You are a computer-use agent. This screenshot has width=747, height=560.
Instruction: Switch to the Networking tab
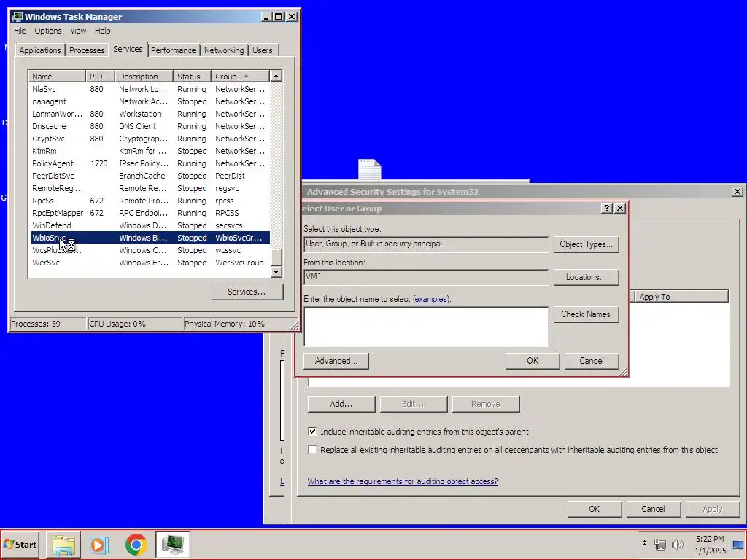[x=224, y=50]
